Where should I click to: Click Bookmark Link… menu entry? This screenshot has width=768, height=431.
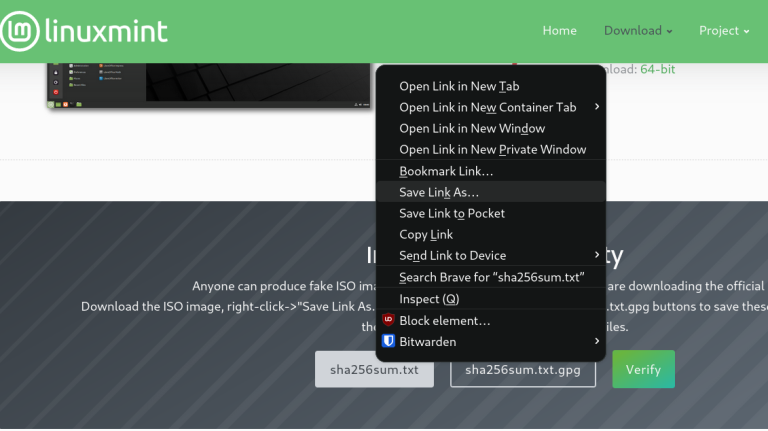coord(446,171)
